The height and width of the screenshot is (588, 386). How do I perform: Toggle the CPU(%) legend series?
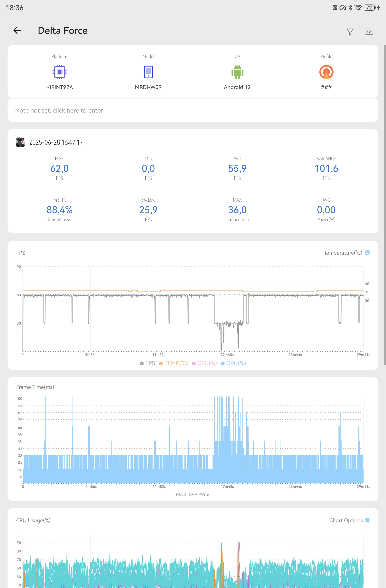(204, 363)
